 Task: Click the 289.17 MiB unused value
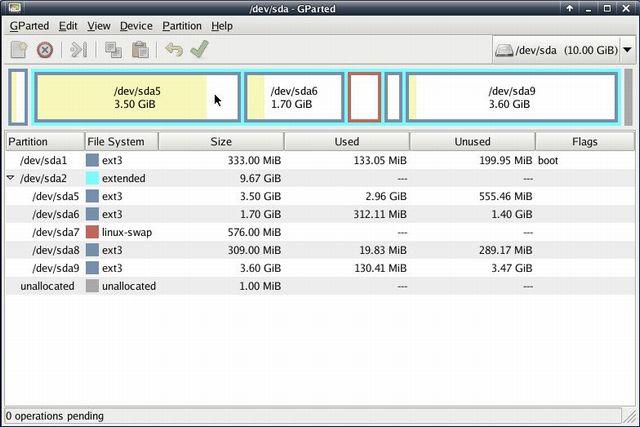(x=506, y=250)
